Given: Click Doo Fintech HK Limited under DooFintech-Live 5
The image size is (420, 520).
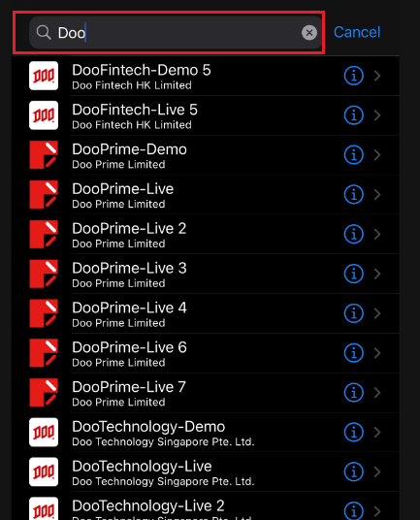Looking at the screenshot, I should pos(132,125).
